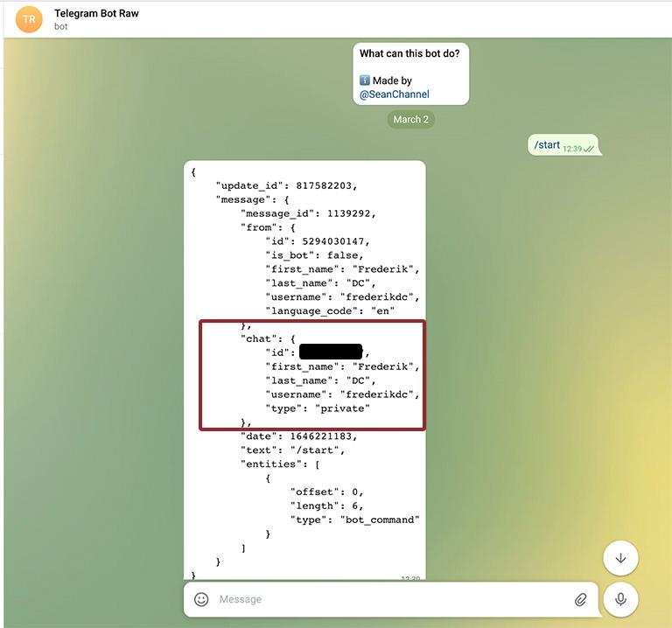Select the /start sent message bubble
Viewport: 672px width, 628px height.
click(563, 145)
